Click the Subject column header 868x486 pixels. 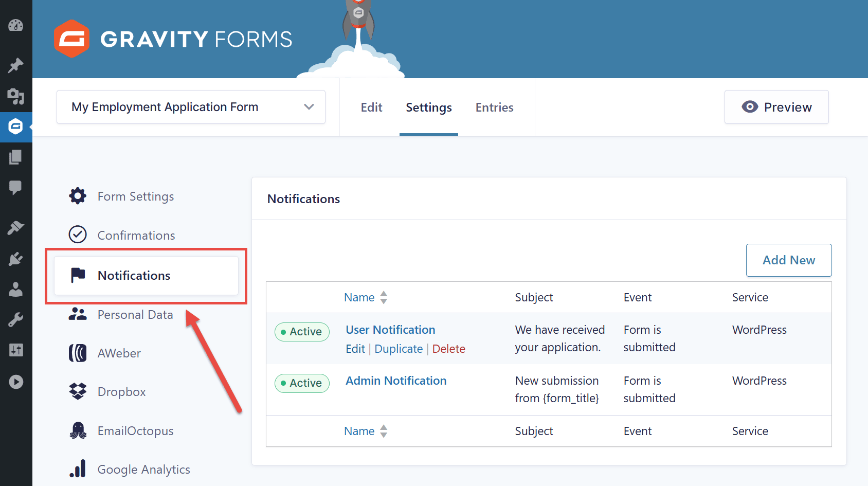pos(534,297)
